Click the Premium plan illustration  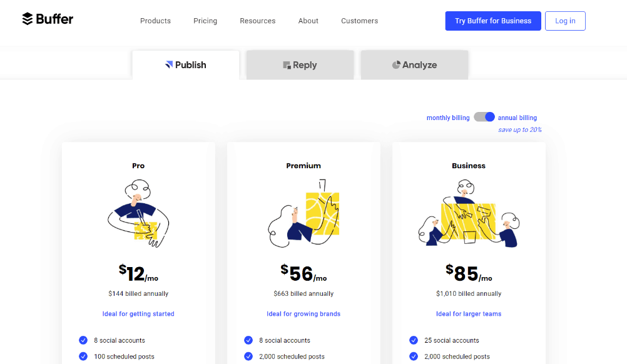click(x=303, y=213)
